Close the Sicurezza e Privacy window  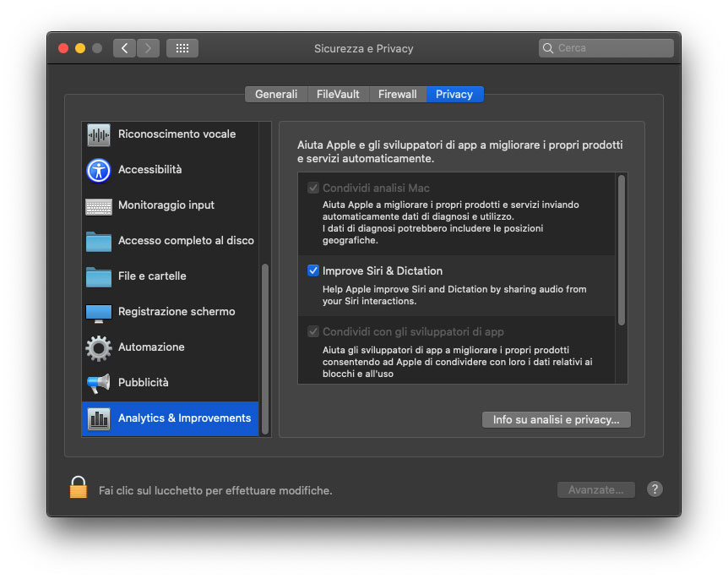click(x=63, y=48)
